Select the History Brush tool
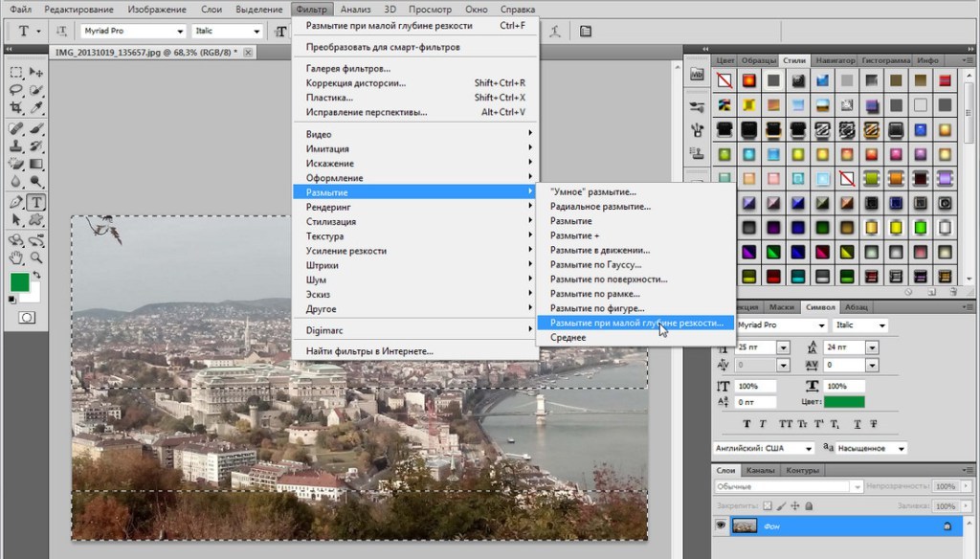 coord(36,146)
